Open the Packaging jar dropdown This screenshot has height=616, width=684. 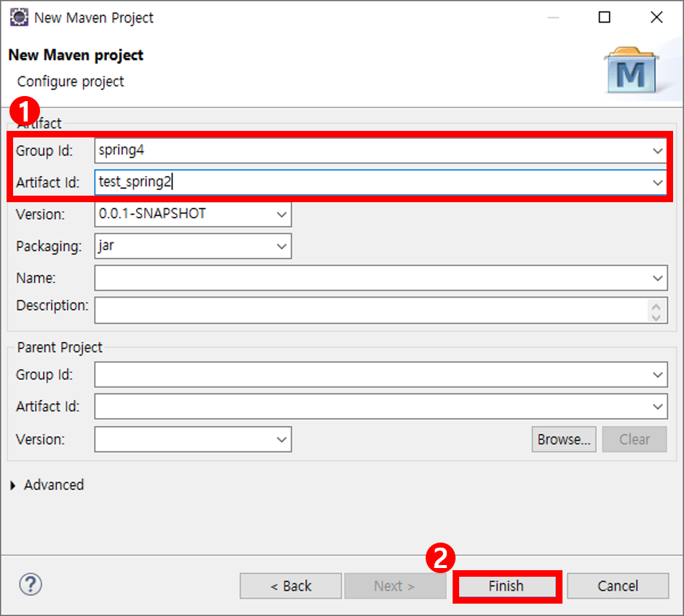point(282,247)
